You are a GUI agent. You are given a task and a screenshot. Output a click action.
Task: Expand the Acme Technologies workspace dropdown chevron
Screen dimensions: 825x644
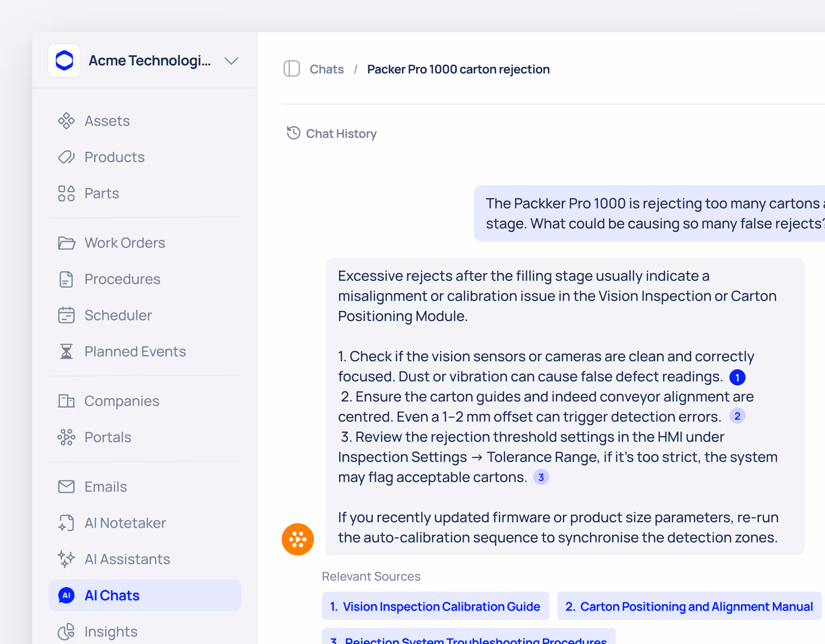click(231, 61)
